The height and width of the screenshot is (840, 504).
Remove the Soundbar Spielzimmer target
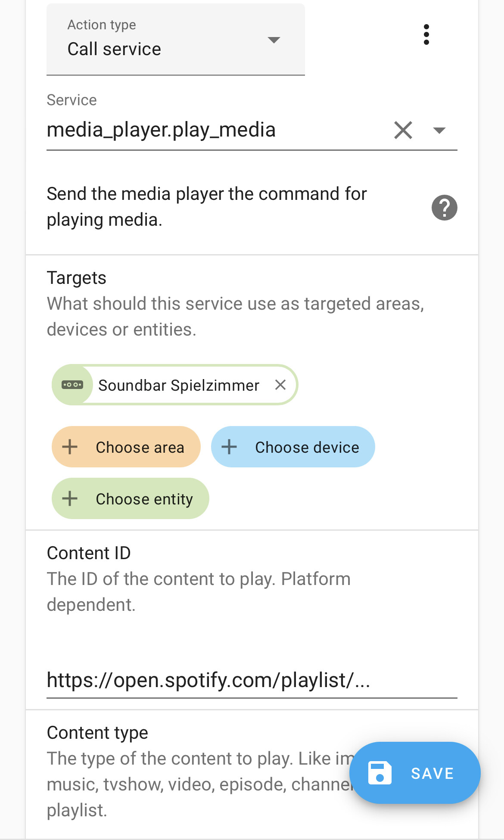tap(281, 385)
